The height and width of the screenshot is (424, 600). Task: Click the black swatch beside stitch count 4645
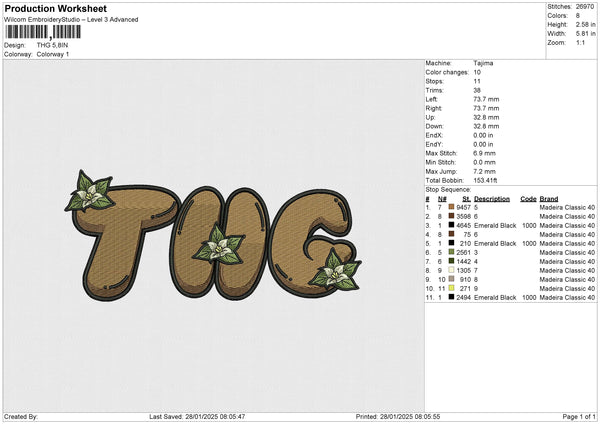click(x=451, y=225)
